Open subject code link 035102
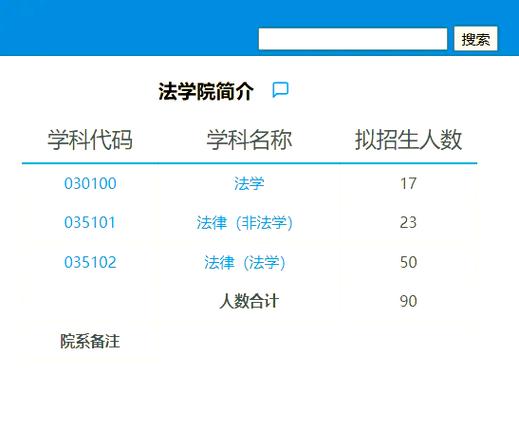This screenshot has height=431, width=519. point(90,262)
